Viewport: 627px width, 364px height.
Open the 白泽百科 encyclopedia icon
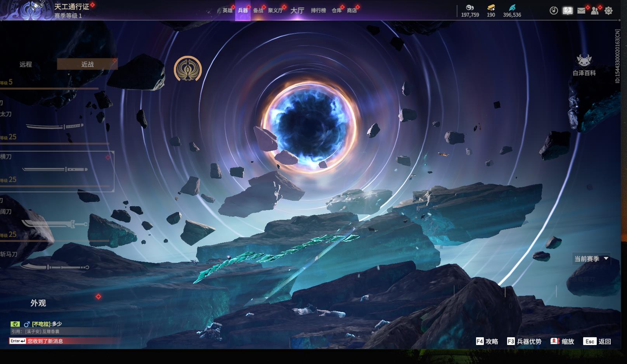[x=584, y=65]
